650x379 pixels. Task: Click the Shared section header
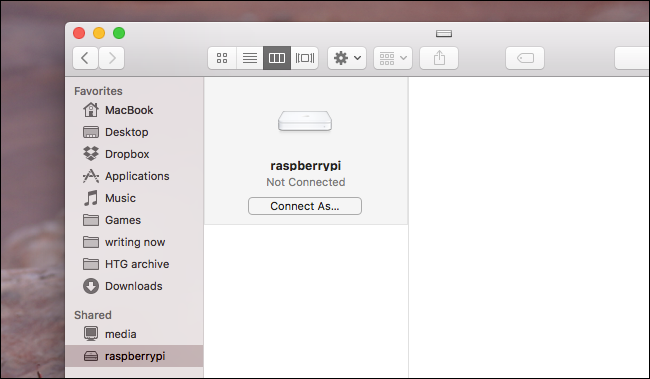[93, 315]
